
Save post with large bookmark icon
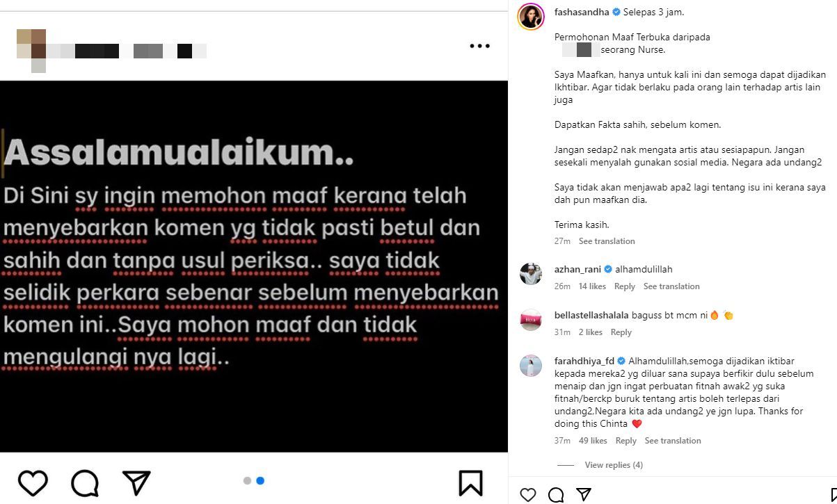471,482
